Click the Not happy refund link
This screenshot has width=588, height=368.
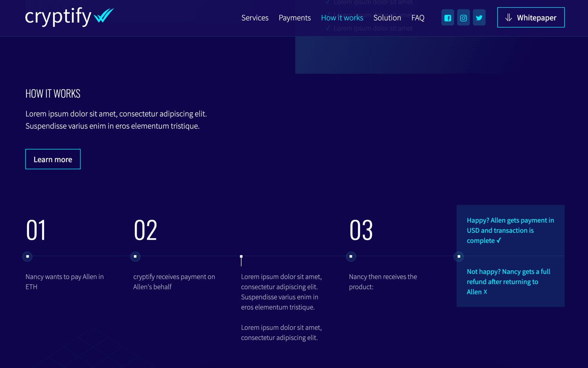(509, 281)
